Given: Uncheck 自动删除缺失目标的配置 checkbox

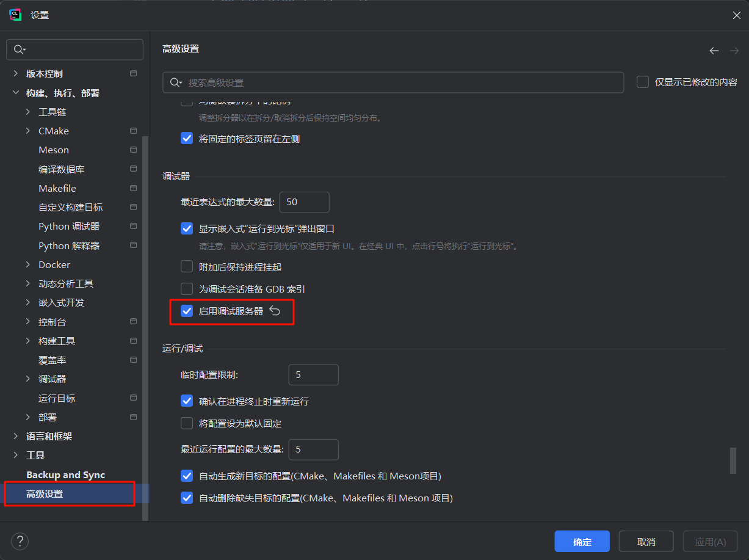Looking at the screenshot, I should 187,498.
